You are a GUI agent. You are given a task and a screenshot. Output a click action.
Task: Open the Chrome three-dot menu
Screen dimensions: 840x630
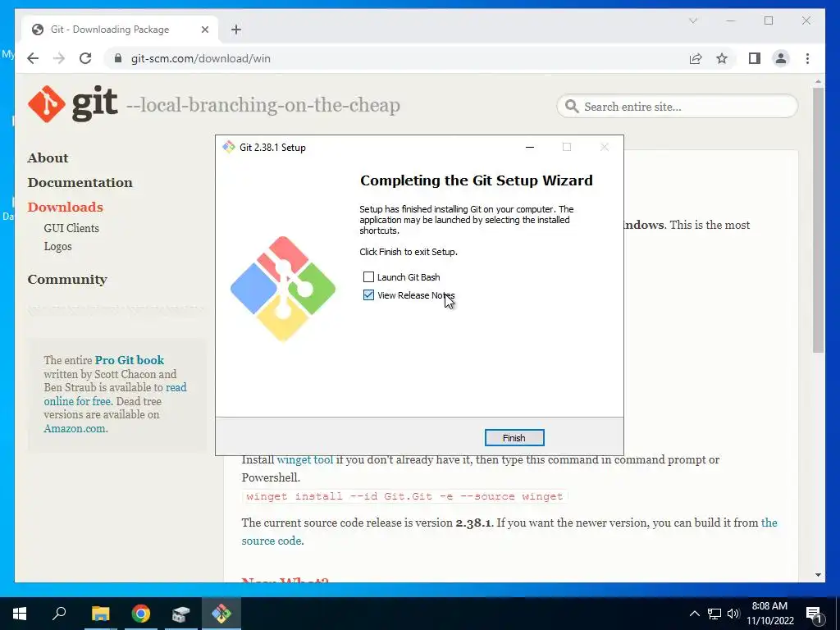(x=807, y=58)
